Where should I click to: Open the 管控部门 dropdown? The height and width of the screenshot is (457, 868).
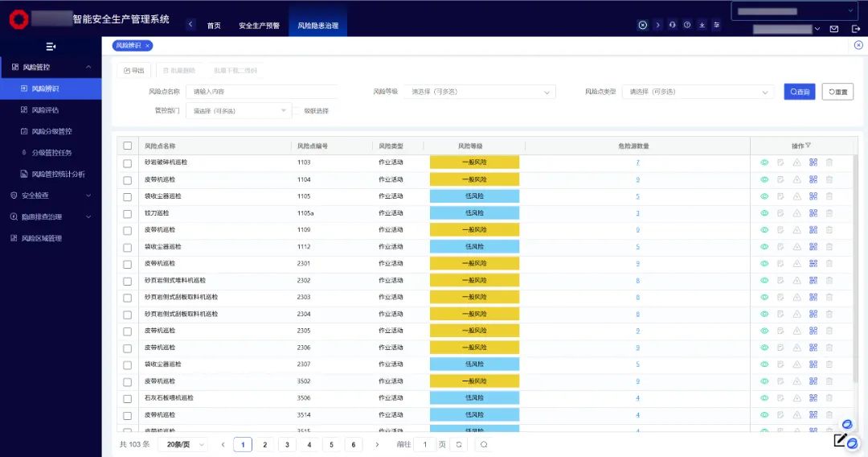click(x=240, y=111)
